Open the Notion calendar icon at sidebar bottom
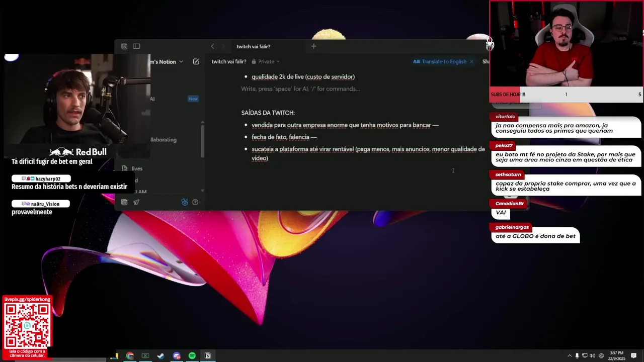The width and height of the screenshot is (644, 362). pyautogui.click(x=124, y=202)
